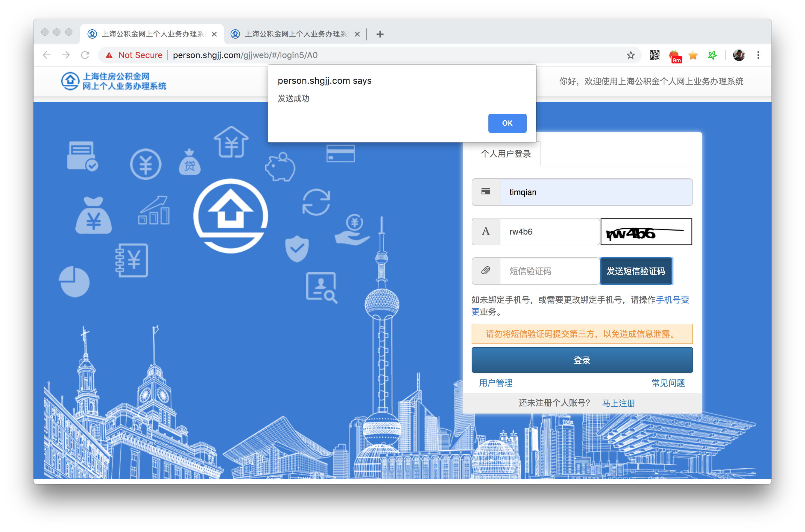Bookmark page with star icon in address bar
The width and height of the screenshot is (805, 532).
(630, 55)
